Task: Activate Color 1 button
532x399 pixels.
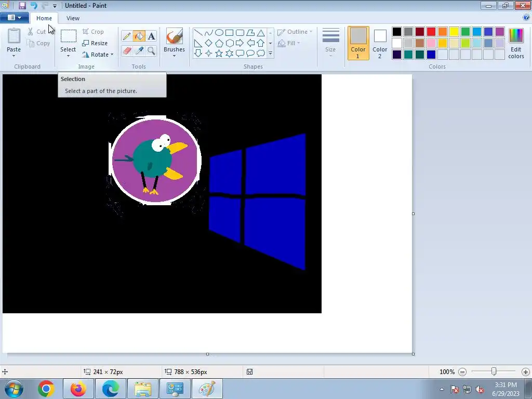Action: pos(358,43)
